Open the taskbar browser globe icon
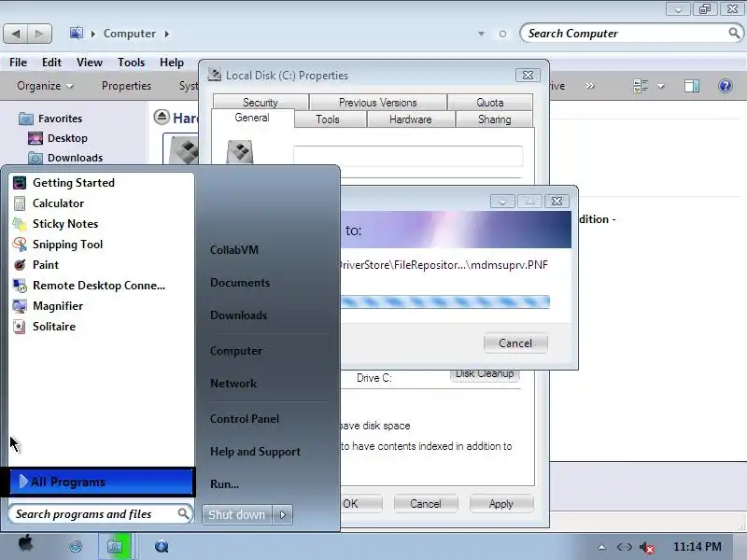Viewport: 747px width, 560px height. click(x=76, y=546)
